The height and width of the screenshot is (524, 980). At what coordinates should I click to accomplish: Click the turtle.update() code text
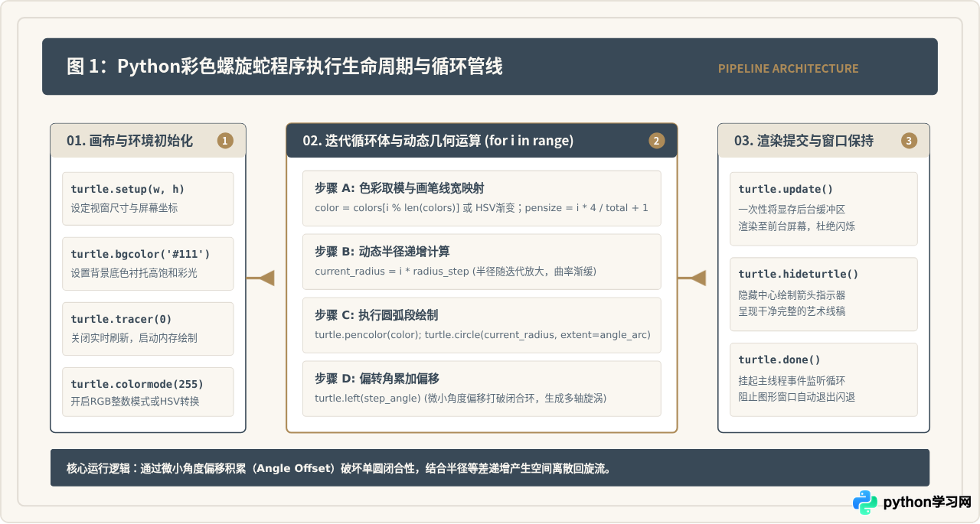pyautogui.click(x=786, y=190)
